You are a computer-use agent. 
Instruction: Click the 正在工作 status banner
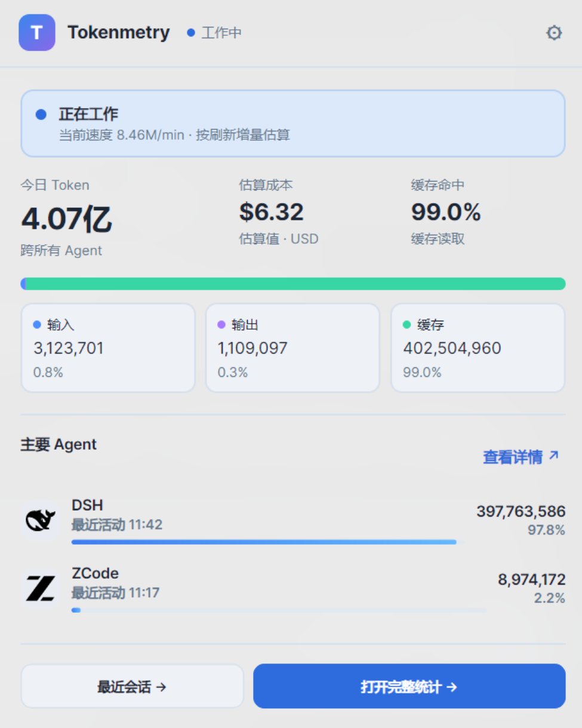tap(292, 124)
